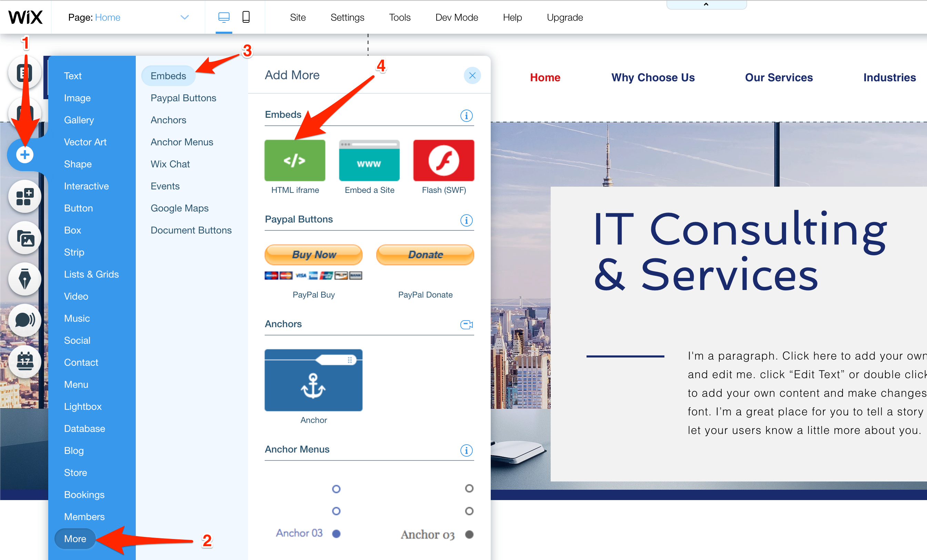Open the Embeds category tab
This screenshot has height=560, width=927.
pyautogui.click(x=167, y=75)
